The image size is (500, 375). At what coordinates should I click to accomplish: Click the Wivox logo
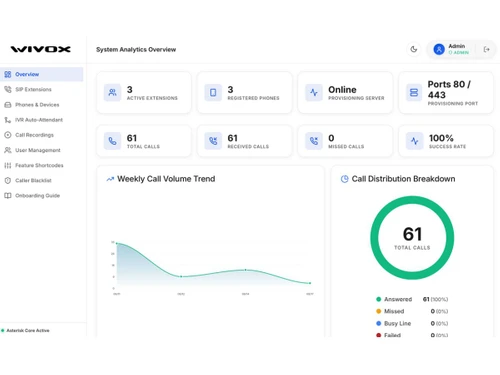41,49
